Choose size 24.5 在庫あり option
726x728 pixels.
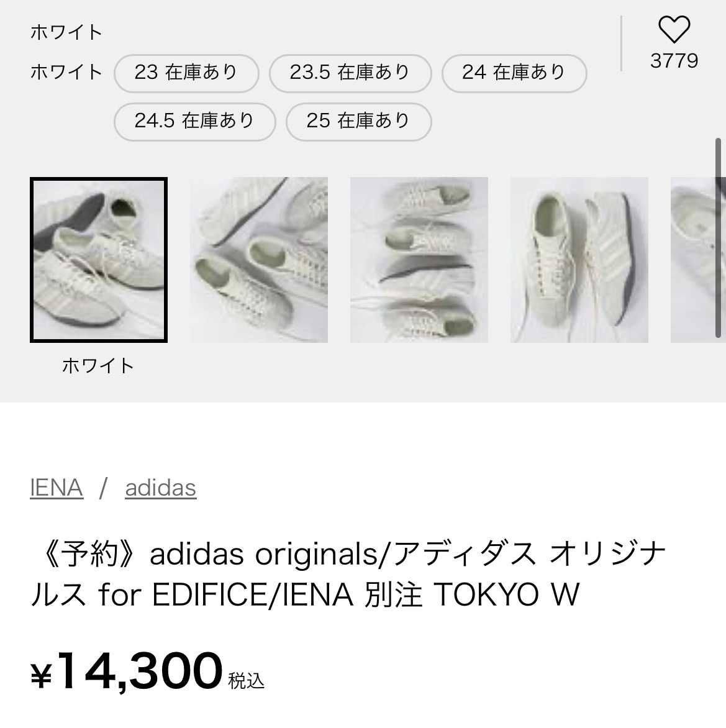coord(194,121)
